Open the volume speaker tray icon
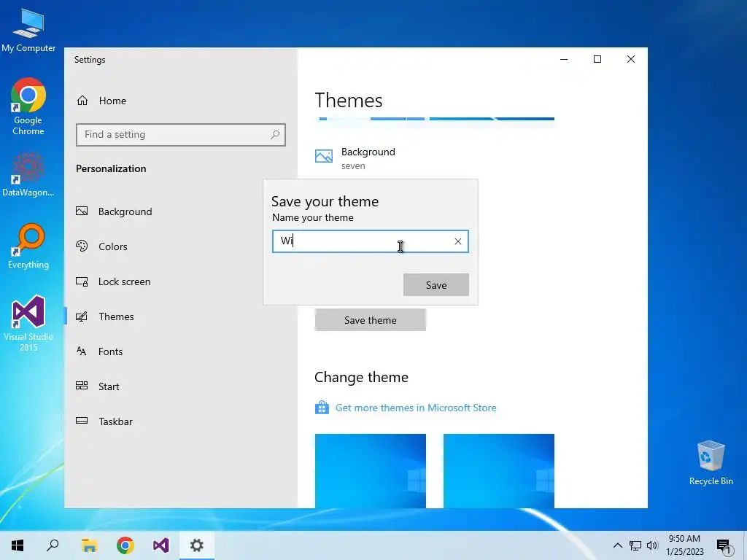 (x=652, y=545)
